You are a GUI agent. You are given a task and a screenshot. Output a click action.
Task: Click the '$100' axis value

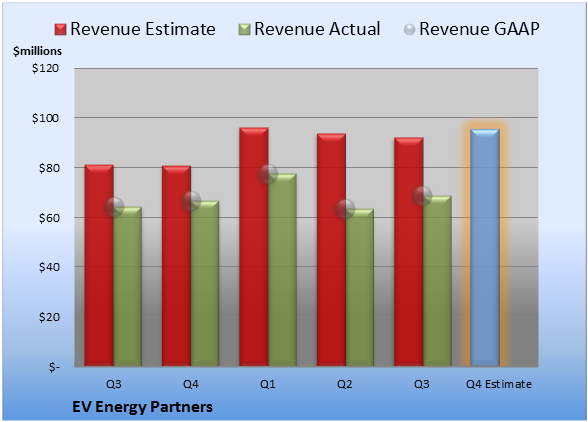(45, 118)
